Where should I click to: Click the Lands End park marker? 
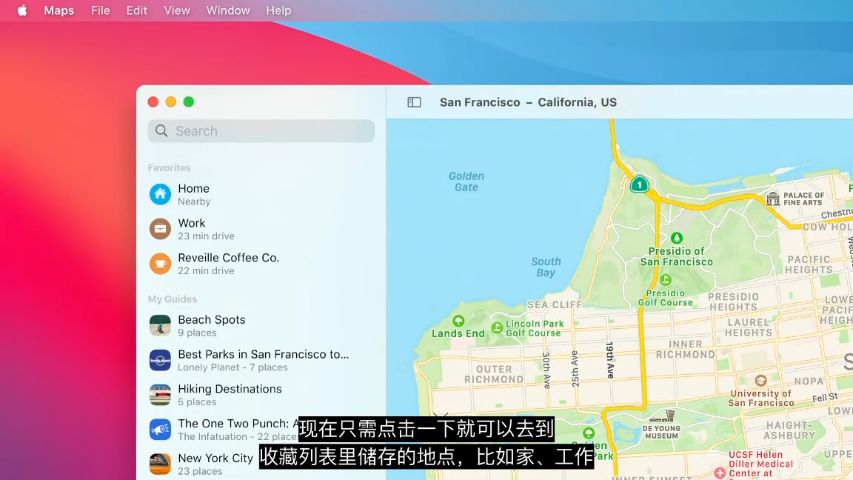(x=458, y=321)
